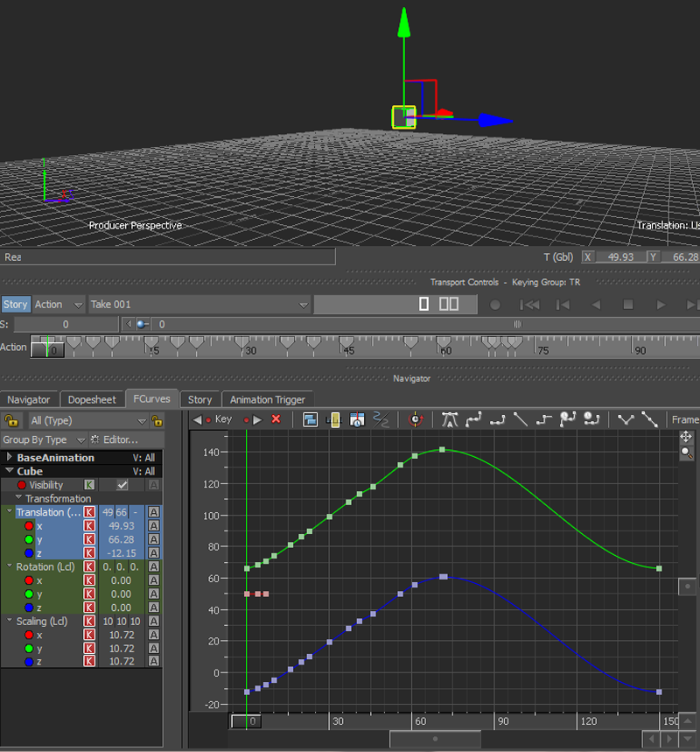Viewport: 700px width, 752px height.
Task: Click the sync time clock icon
Action: (416, 420)
